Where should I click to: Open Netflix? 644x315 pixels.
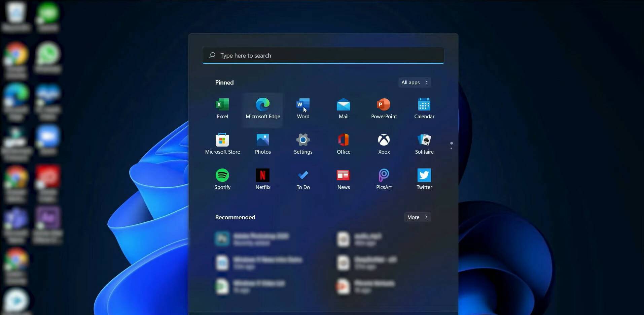click(x=263, y=179)
